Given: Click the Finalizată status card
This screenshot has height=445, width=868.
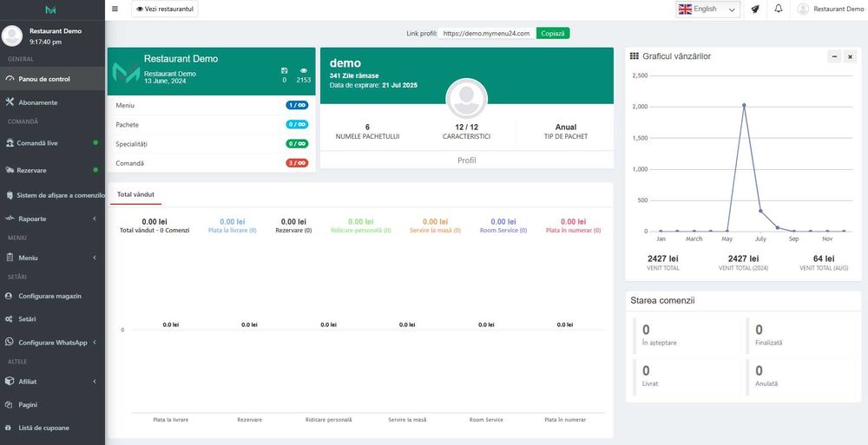Looking at the screenshot, I should click(800, 336).
